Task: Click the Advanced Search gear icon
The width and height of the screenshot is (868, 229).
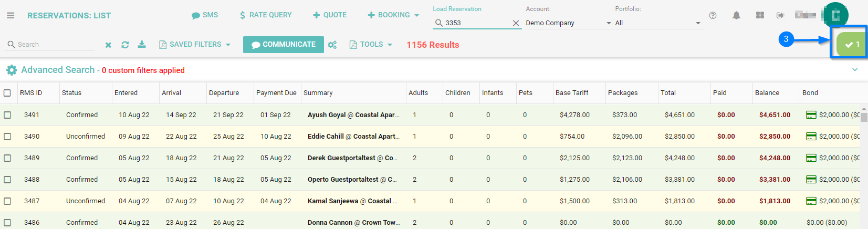Action: pyautogui.click(x=12, y=70)
